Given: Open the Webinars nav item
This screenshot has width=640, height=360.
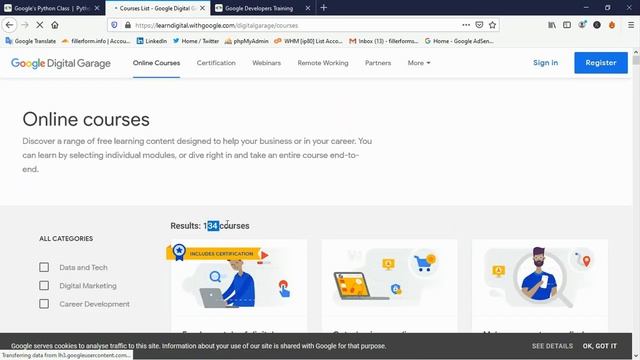Looking at the screenshot, I should click(x=267, y=63).
